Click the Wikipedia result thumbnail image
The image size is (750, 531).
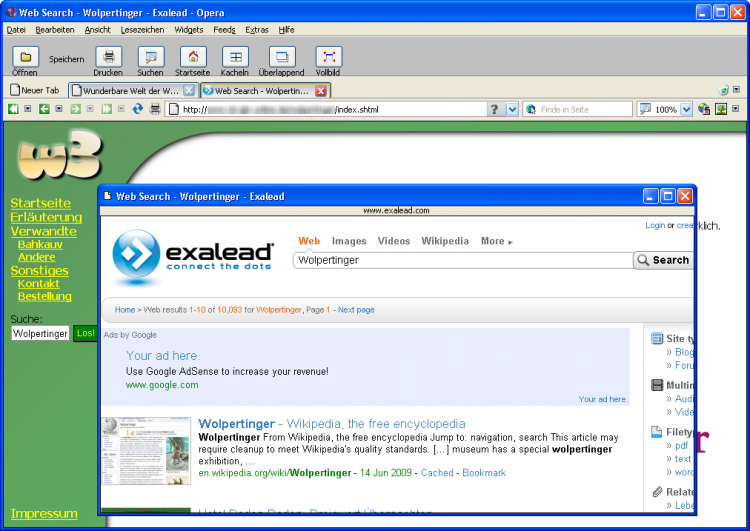pos(146,451)
